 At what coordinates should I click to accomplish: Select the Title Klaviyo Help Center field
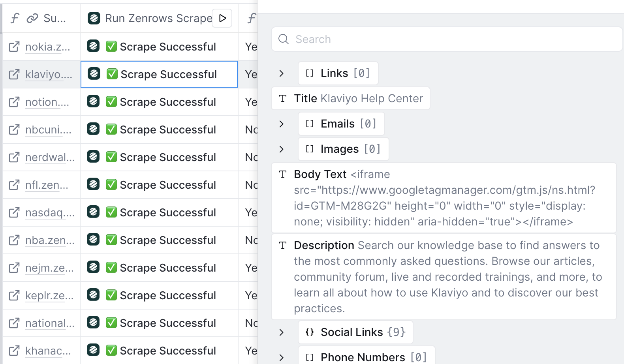point(351,98)
